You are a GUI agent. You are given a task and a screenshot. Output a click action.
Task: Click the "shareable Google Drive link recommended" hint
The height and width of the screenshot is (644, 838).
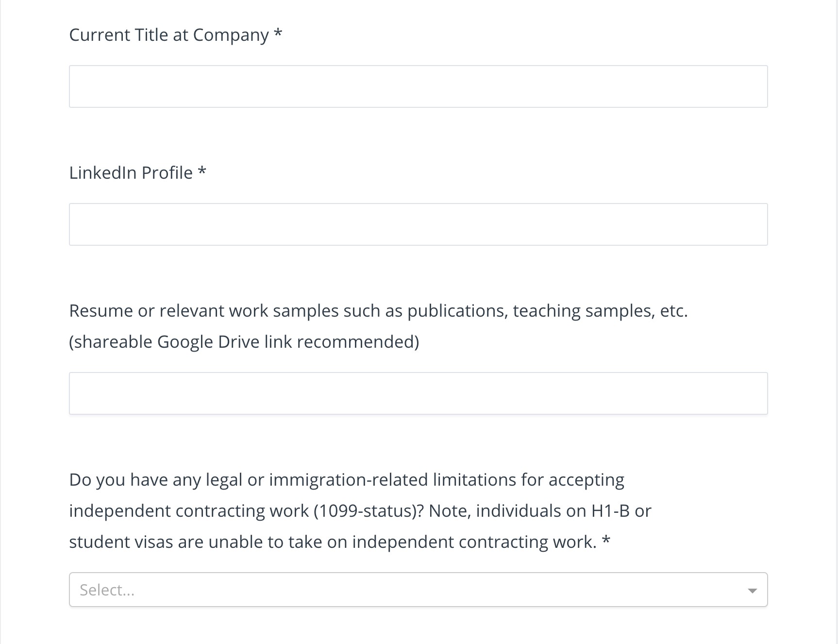click(x=244, y=342)
